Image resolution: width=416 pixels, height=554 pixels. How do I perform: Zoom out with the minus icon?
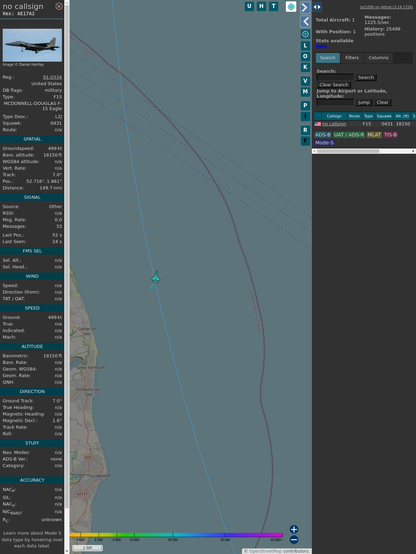(x=294, y=540)
